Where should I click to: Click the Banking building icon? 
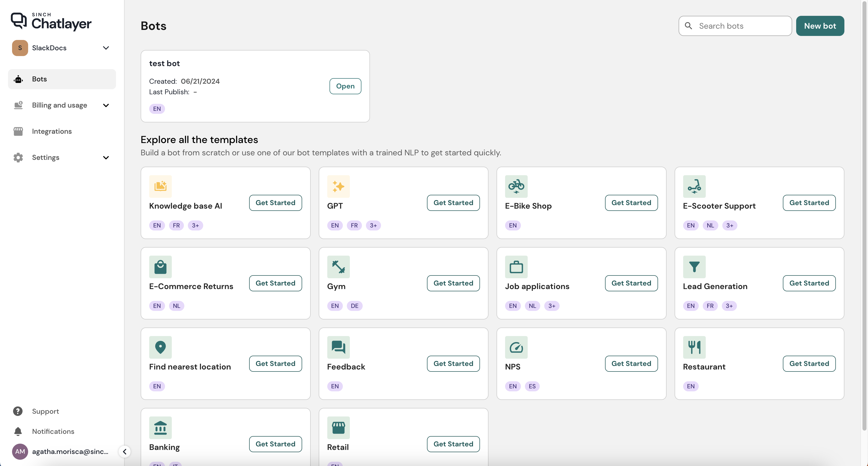[x=160, y=428]
